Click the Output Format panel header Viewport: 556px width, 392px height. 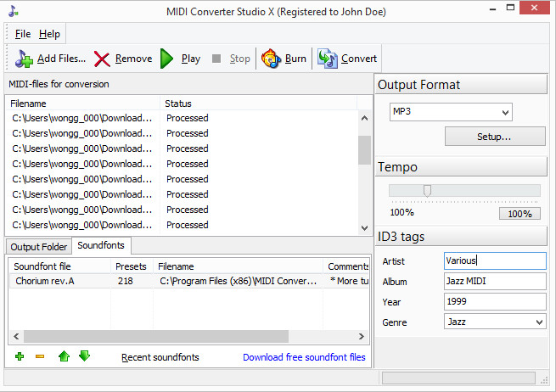[x=461, y=85]
